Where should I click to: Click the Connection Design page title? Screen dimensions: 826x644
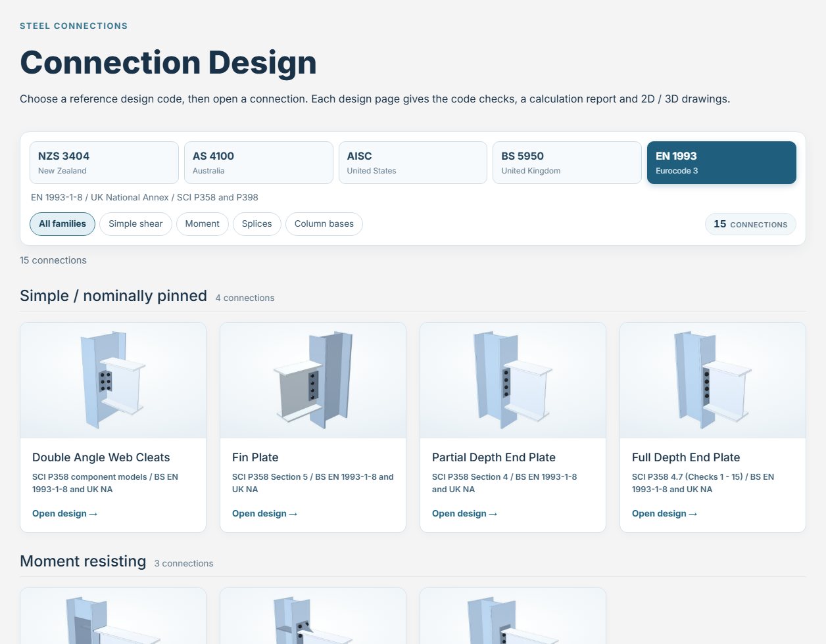tap(168, 62)
